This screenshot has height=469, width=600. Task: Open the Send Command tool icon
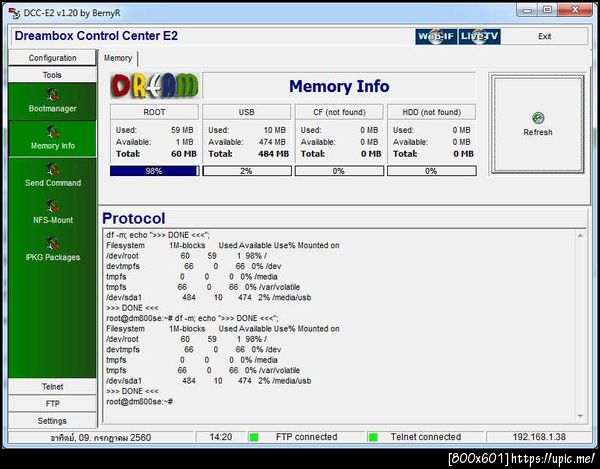[52, 169]
